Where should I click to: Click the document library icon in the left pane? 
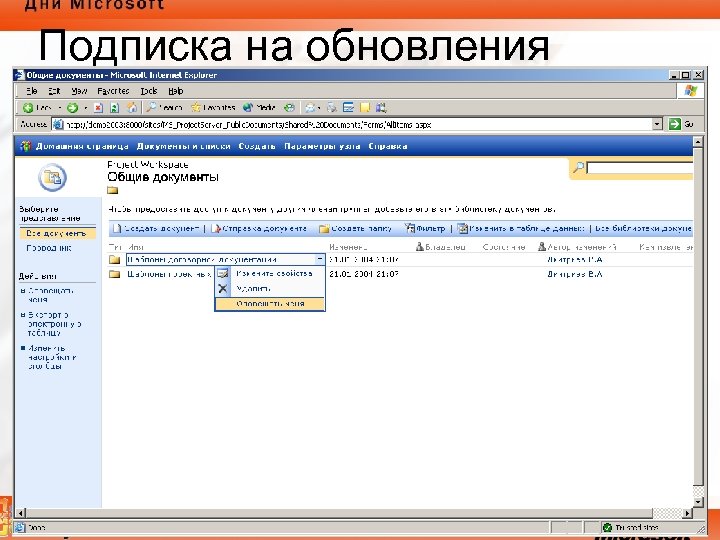(52, 177)
